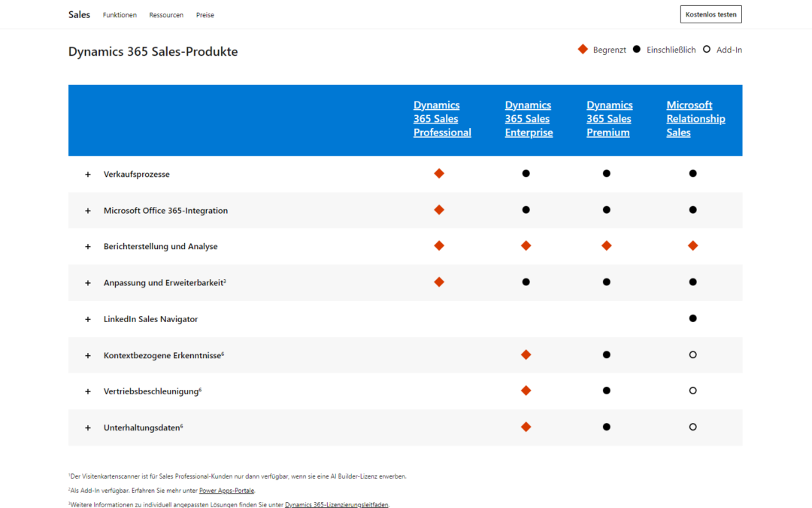Click Verkaufsprozesse dot under Sales Premium
The height and width of the screenshot is (508, 812).
pos(607,174)
